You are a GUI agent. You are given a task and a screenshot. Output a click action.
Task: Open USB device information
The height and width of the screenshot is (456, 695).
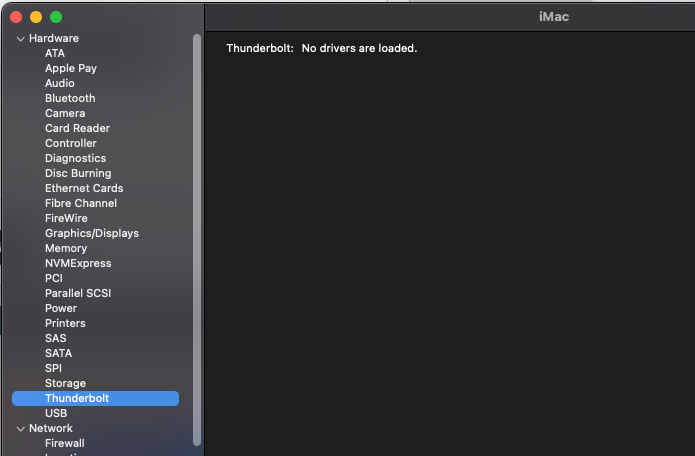(56, 413)
